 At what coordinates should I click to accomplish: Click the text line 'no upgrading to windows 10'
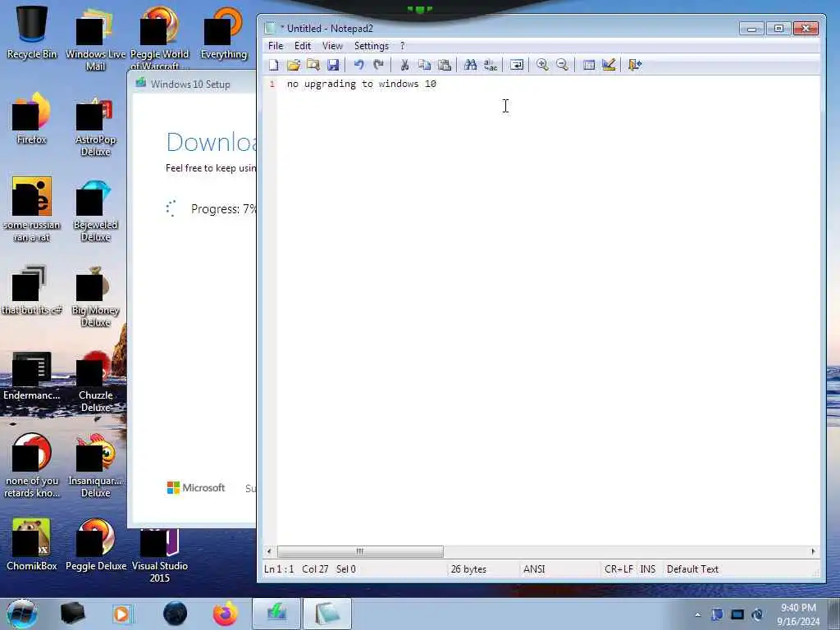[x=362, y=84]
